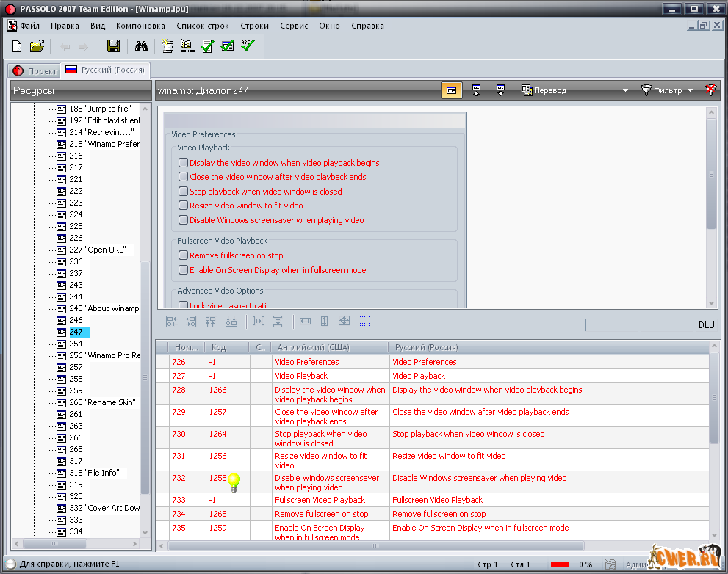Open the binoculars Find tool
Image resolution: width=728 pixels, height=574 pixels.
142,46
